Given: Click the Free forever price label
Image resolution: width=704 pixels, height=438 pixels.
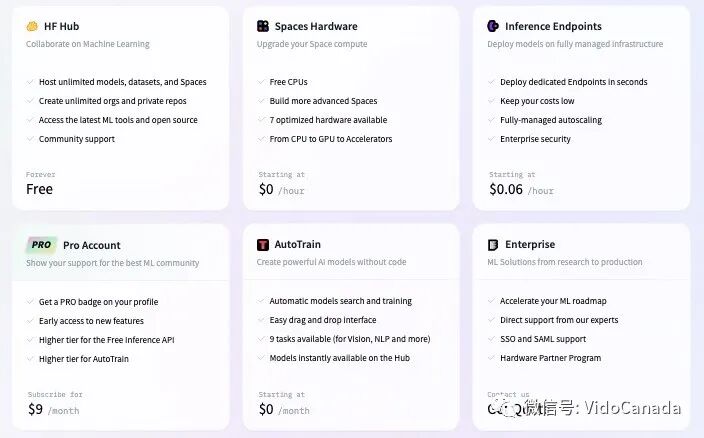Looking at the screenshot, I should pos(40,189).
